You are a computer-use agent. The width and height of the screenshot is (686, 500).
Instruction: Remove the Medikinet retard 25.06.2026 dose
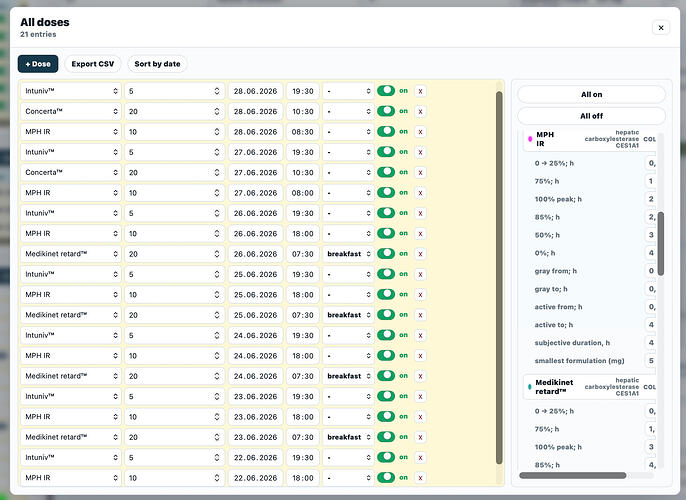[420, 315]
